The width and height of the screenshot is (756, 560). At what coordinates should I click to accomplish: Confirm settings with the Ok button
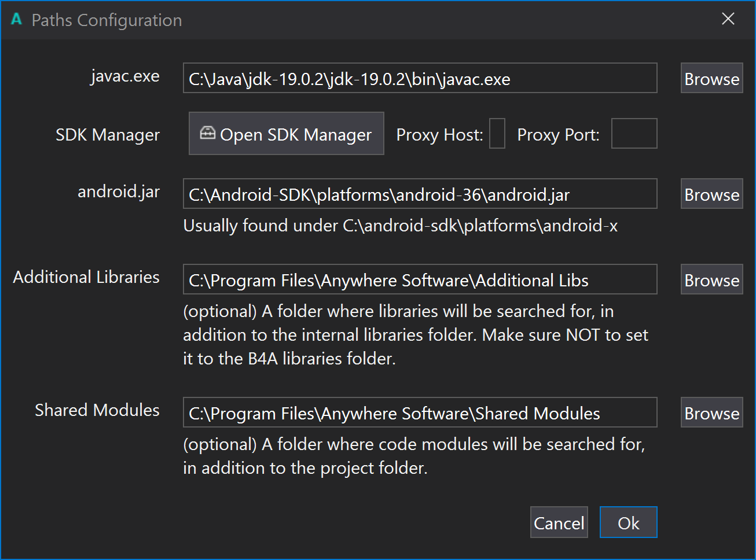pos(628,522)
